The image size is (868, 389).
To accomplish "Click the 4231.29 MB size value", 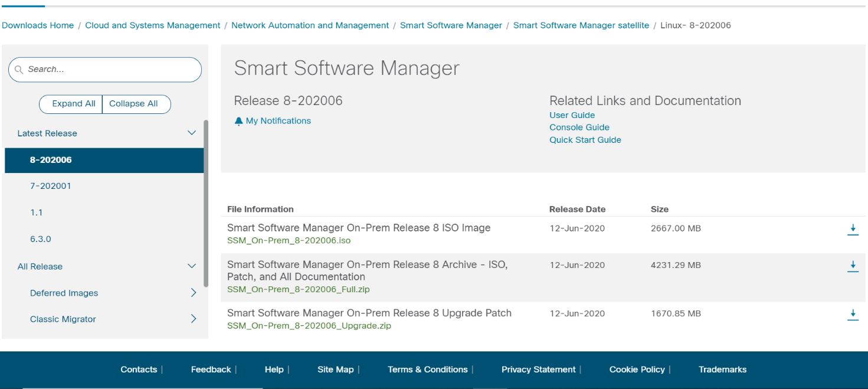I will point(676,265).
